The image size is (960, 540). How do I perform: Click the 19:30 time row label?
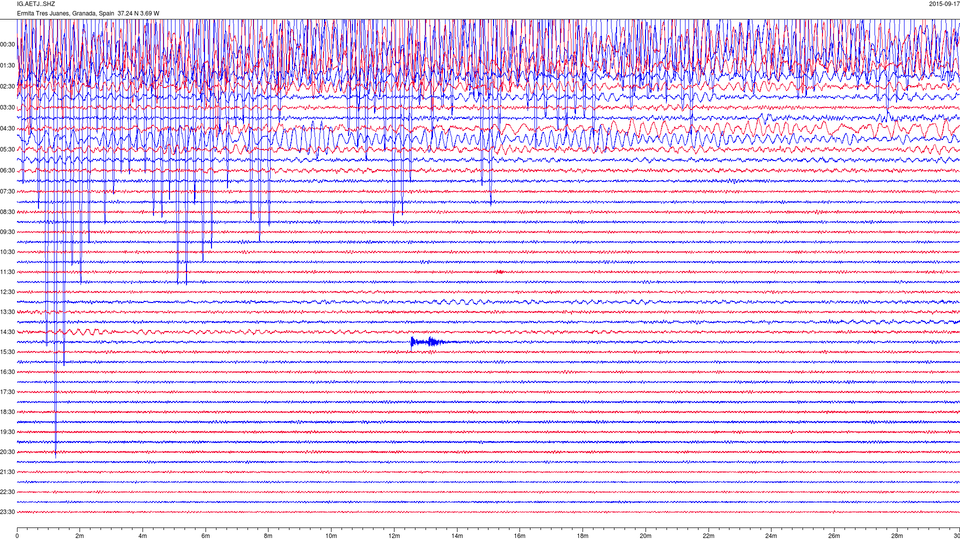(x=7, y=432)
